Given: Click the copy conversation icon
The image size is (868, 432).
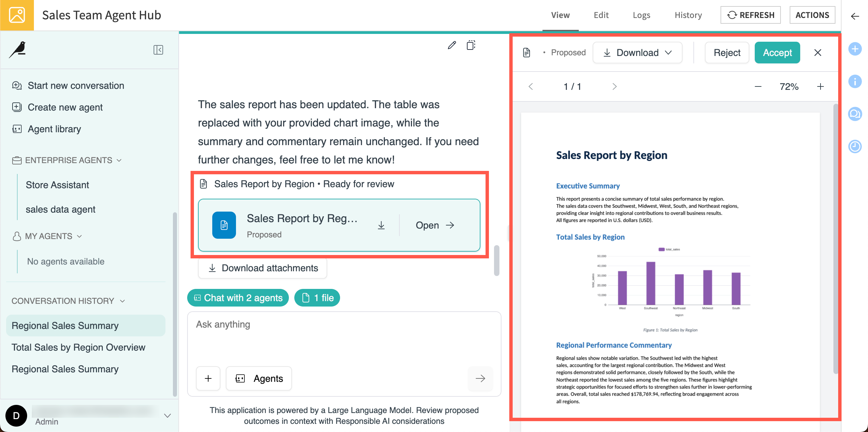Looking at the screenshot, I should pyautogui.click(x=471, y=45).
